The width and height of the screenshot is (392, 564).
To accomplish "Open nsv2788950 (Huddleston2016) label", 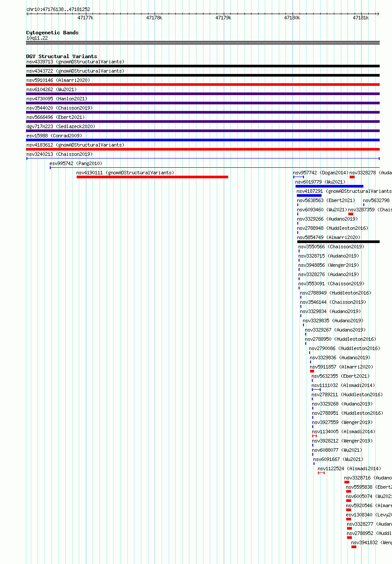I will [x=340, y=339].
